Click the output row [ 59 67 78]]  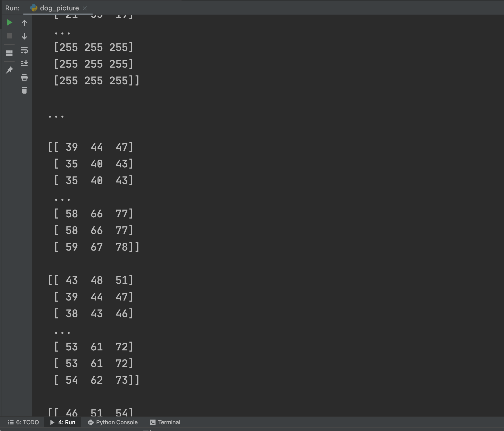click(x=97, y=247)
